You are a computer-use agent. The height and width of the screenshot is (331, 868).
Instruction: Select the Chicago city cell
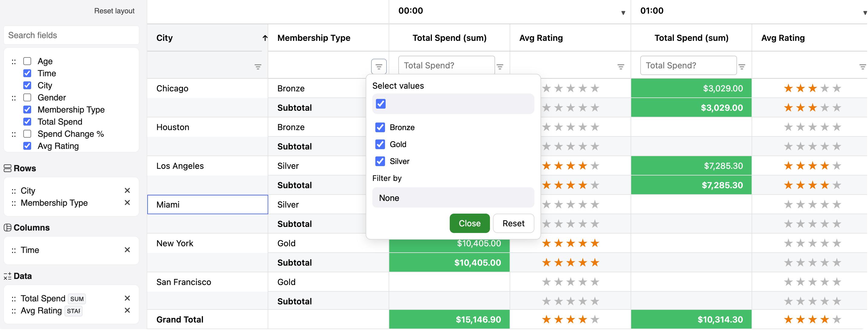(x=207, y=88)
